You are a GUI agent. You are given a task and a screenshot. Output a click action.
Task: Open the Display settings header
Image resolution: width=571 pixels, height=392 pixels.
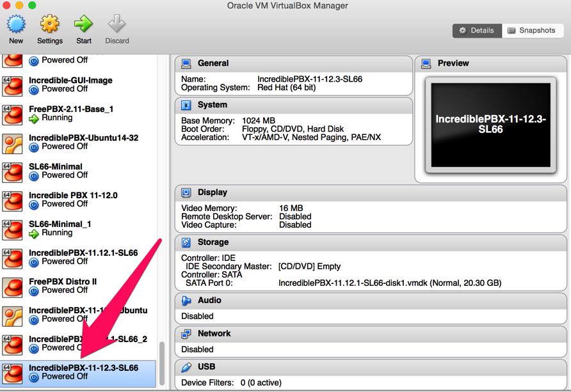[x=213, y=192]
